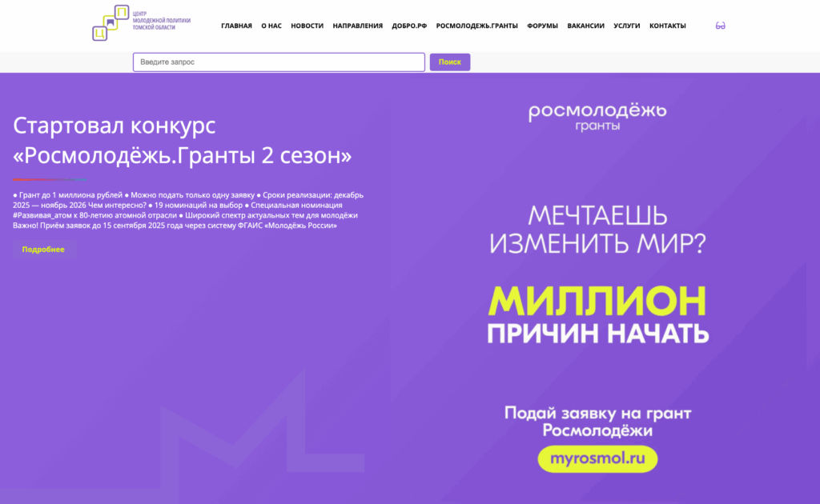820x504 pixels.
Task: Click the 'МИЛЛИОН ПРИЧИН НАЧАТЬ' banner text
Action: (x=597, y=314)
